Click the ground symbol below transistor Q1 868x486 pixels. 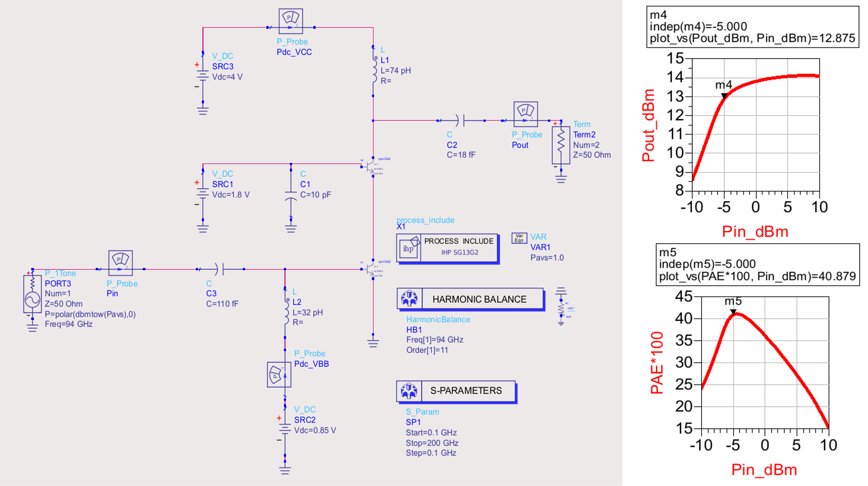pyautogui.click(x=373, y=343)
